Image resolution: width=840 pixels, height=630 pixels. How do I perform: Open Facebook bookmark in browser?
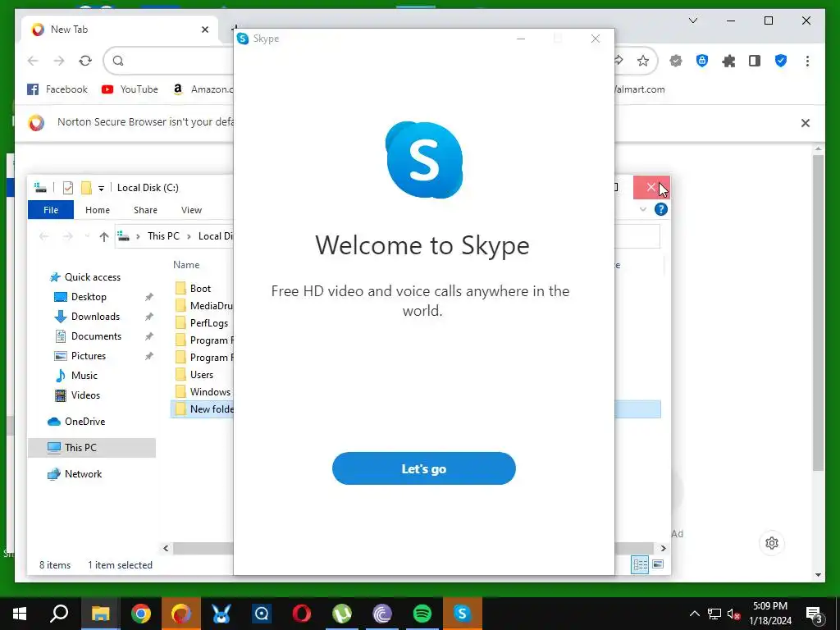click(x=57, y=89)
